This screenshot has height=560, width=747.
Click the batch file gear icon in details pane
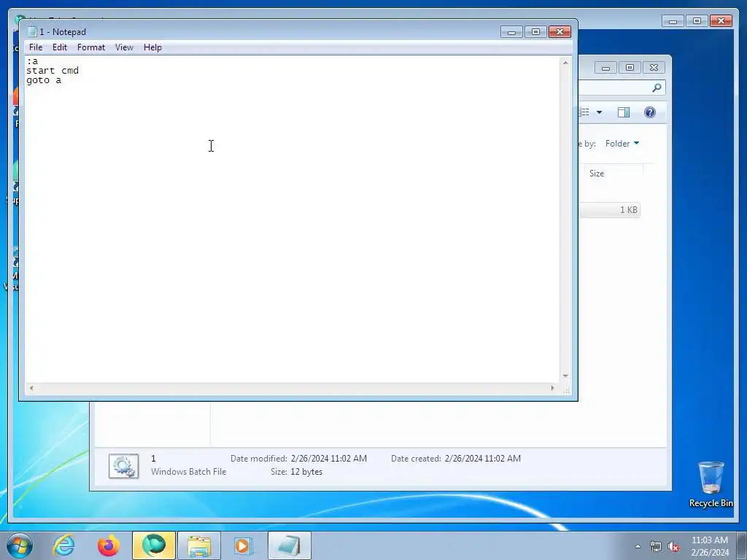pyautogui.click(x=124, y=466)
